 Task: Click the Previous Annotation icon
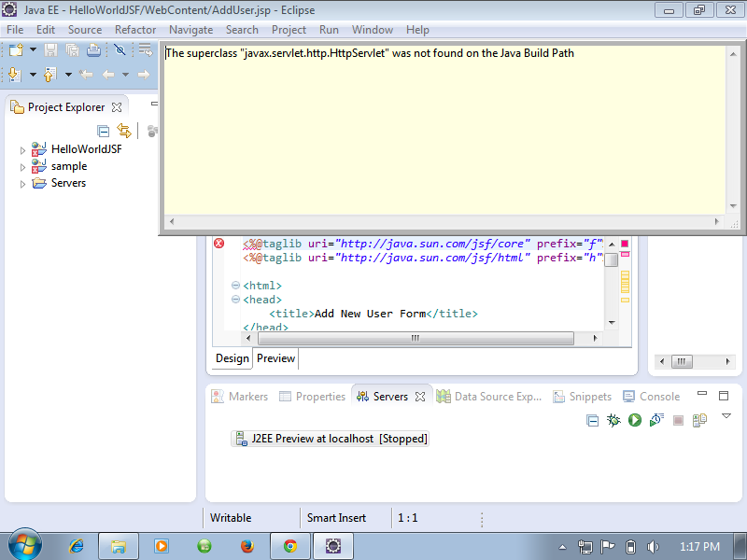tap(50, 75)
